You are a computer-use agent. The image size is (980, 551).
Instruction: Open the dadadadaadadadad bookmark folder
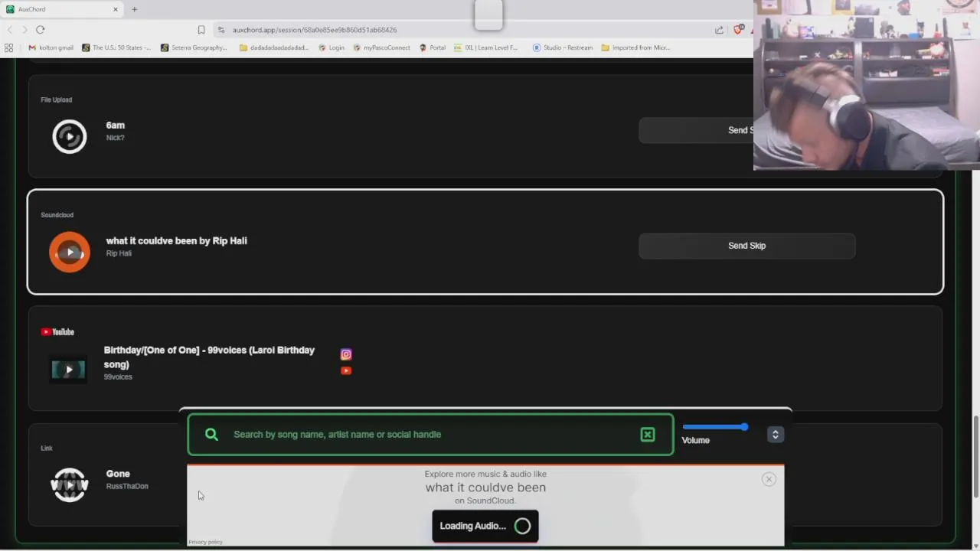coord(274,47)
